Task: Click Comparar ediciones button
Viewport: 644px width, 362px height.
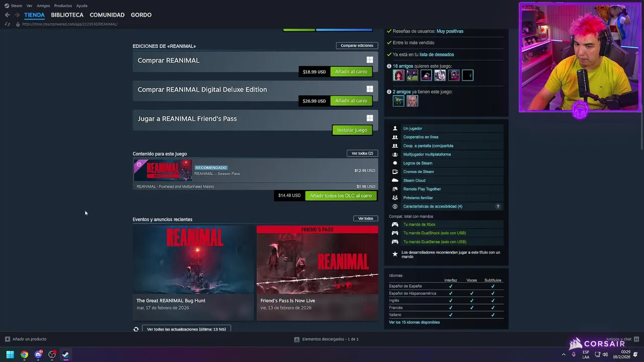Action: click(357, 46)
